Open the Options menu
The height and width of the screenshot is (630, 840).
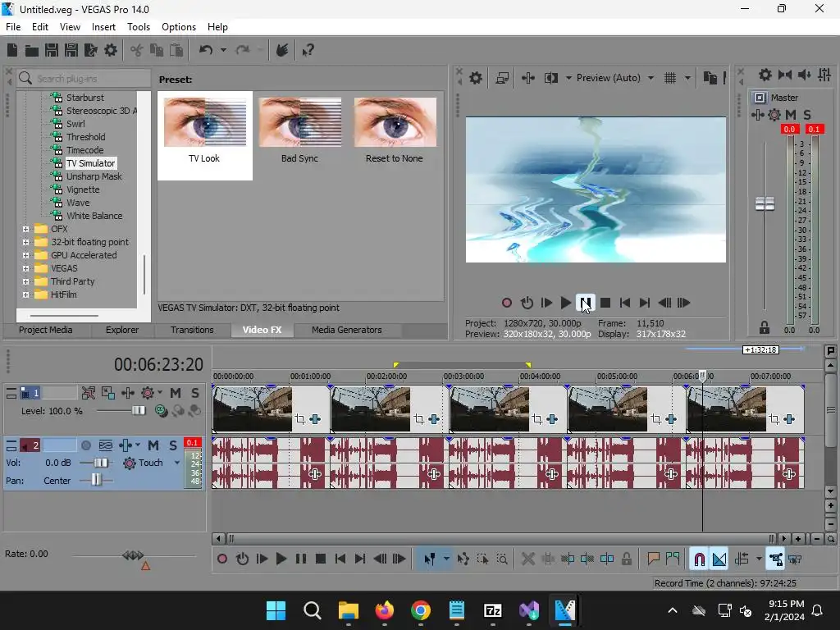click(x=178, y=27)
